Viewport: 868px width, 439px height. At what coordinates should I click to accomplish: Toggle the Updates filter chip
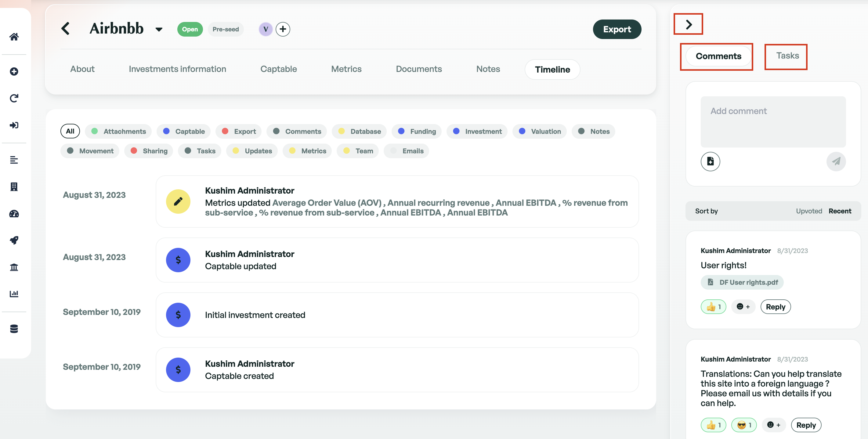tap(252, 151)
